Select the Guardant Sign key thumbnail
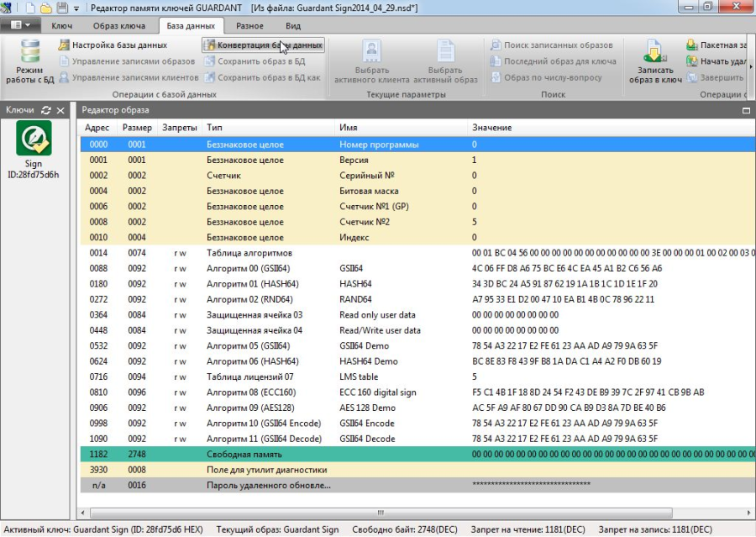Image resolution: width=756 pixels, height=537 pixels. point(34,138)
